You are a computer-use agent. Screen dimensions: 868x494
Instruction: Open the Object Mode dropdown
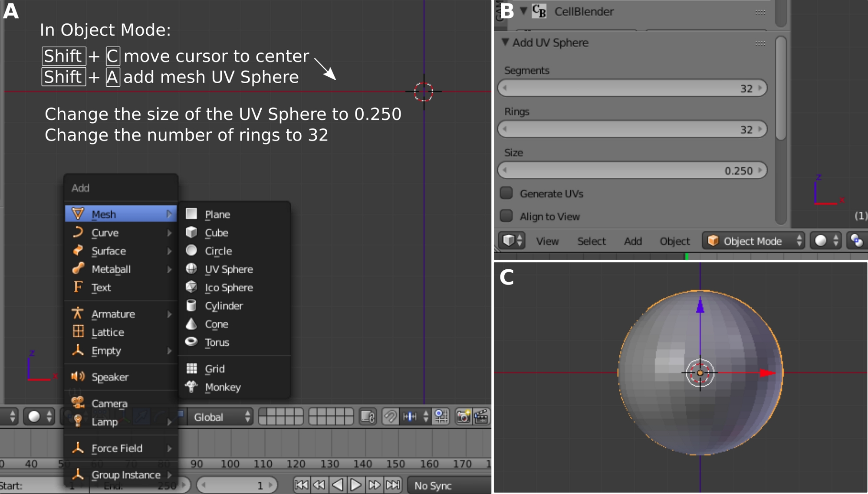click(x=753, y=241)
